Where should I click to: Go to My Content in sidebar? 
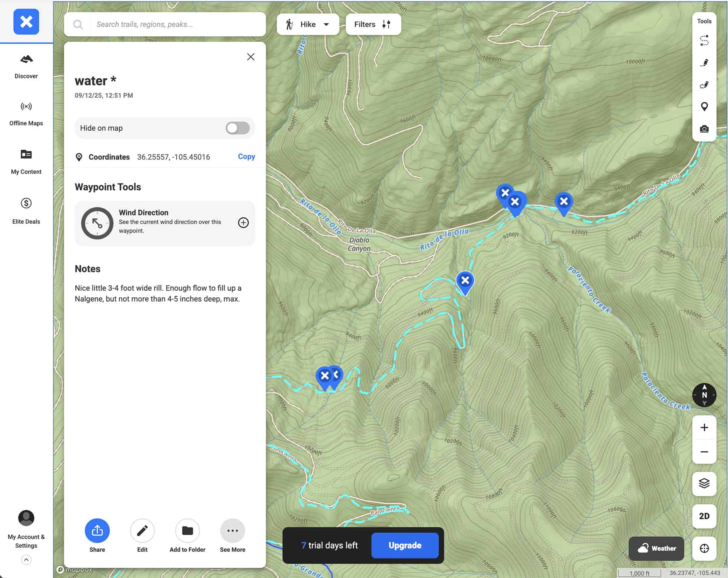26,161
